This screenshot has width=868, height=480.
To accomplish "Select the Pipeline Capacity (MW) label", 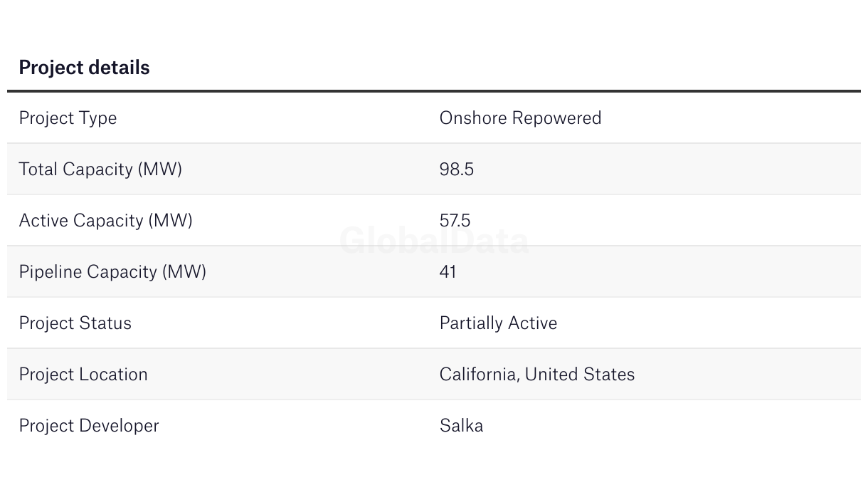I will (x=112, y=272).
